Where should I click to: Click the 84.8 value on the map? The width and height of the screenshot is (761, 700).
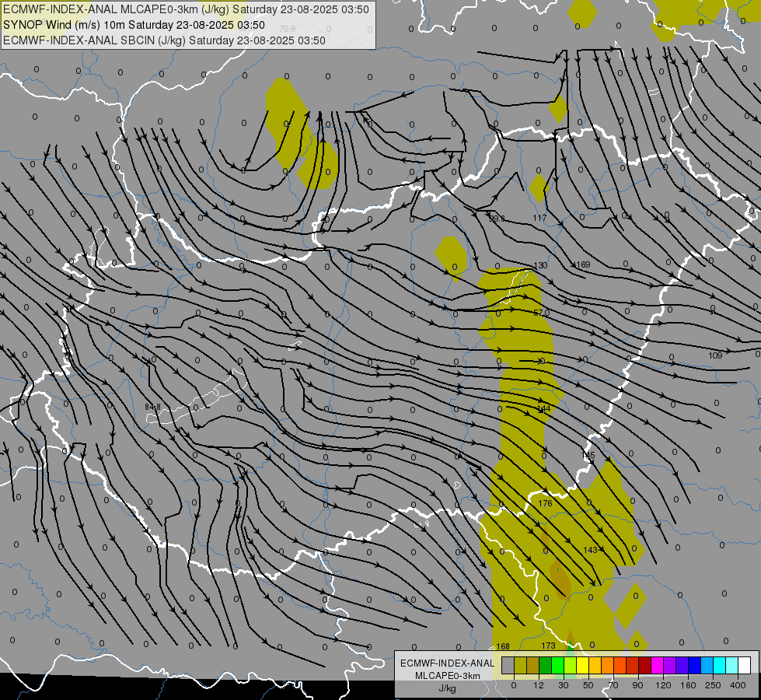pos(152,407)
